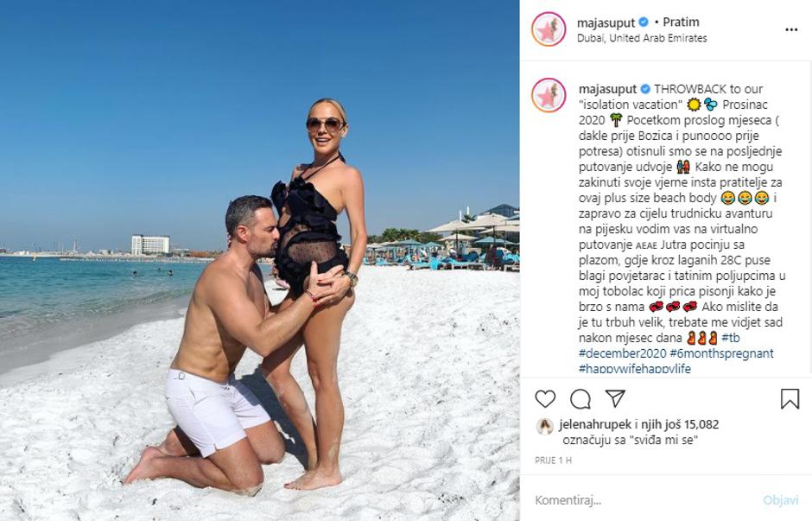The height and width of the screenshot is (521, 812).
Task: Open the three-dot more options menu
Action: click(791, 29)
